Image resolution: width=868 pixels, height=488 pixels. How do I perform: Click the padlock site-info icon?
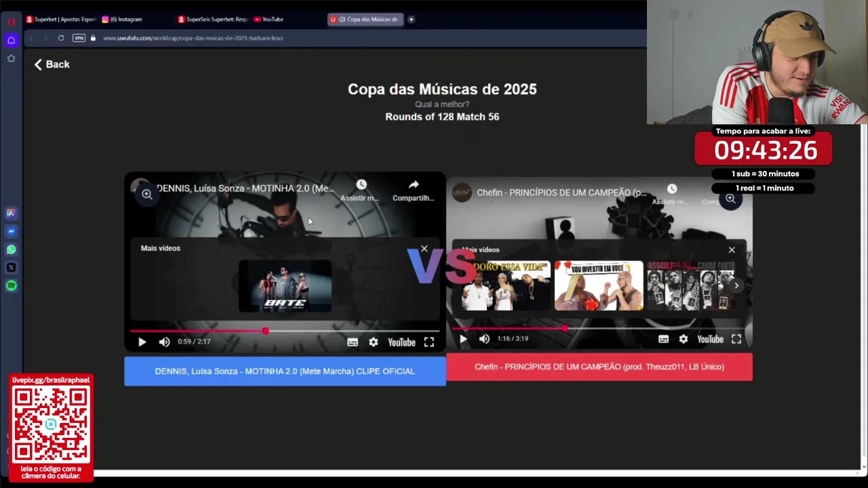point(93,38)
